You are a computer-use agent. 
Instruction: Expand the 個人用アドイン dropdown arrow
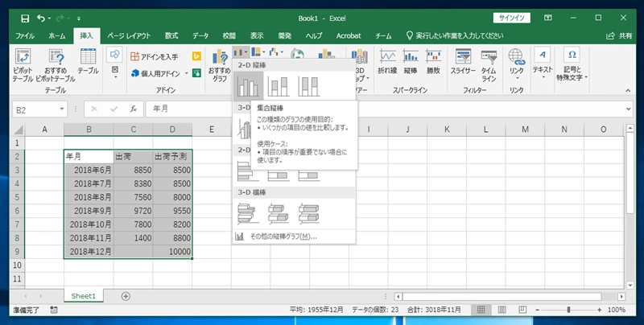click(186, 73)
